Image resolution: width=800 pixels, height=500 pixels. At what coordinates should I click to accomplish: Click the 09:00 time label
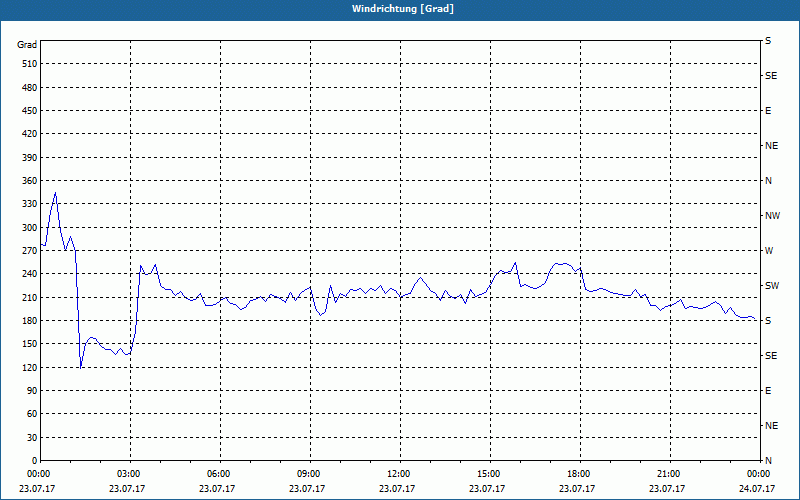click(307, 473)
